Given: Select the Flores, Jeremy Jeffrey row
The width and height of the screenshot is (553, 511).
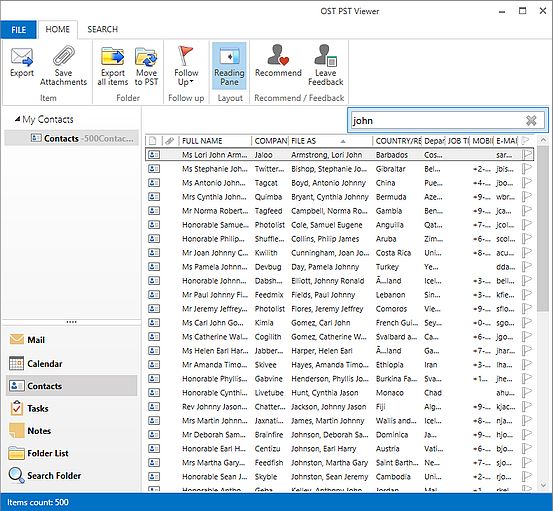Looking at the screenshot, I should click(339, 309).
